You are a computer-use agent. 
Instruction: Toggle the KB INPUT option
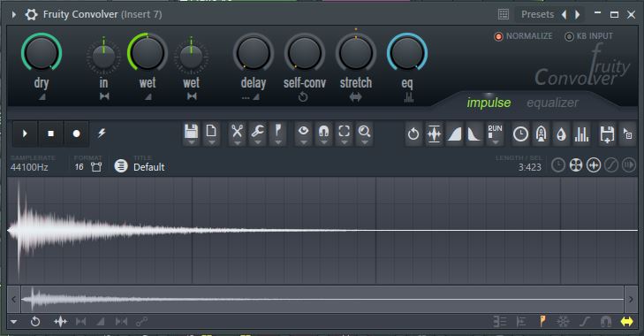(589, 36)
